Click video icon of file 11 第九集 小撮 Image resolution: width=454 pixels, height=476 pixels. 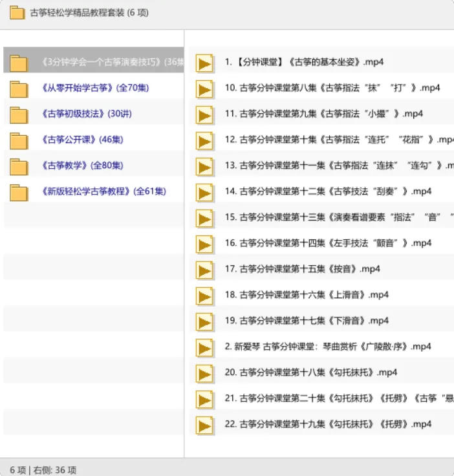point(204,115)
